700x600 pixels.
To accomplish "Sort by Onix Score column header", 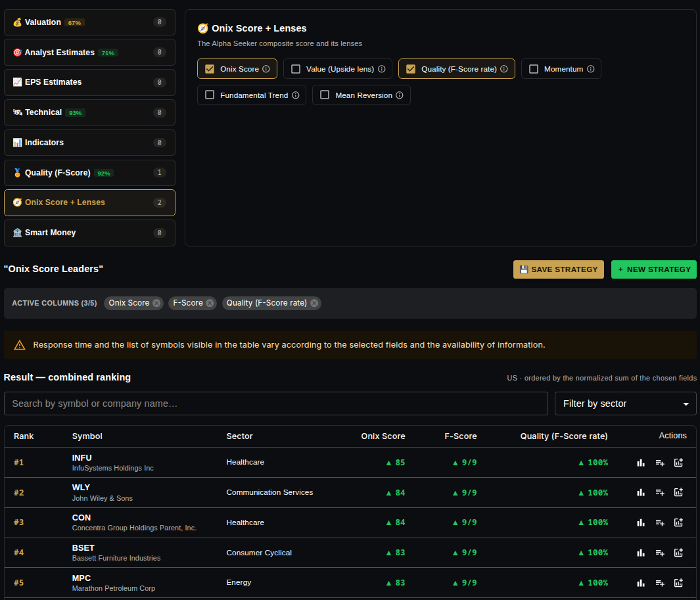I will coord(383,436).
